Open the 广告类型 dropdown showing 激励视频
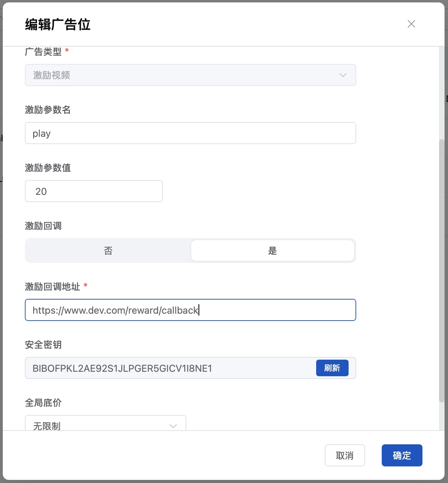Image resolution: width=448 pixels, height=483 pixels. point(190,75)
